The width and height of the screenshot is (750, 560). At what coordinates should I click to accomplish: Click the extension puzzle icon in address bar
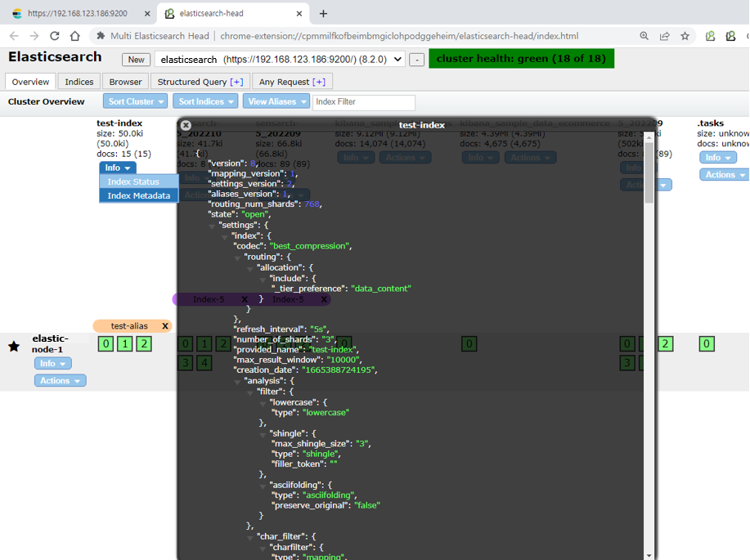click(101, 36)
